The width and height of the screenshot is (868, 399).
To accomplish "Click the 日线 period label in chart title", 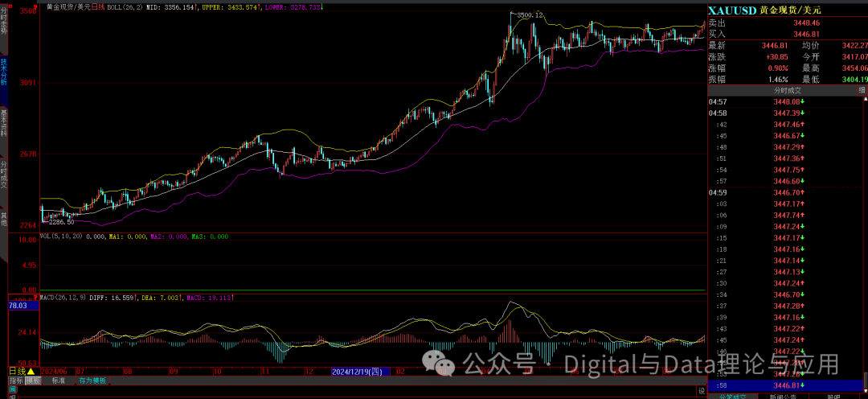I will 99,6.
